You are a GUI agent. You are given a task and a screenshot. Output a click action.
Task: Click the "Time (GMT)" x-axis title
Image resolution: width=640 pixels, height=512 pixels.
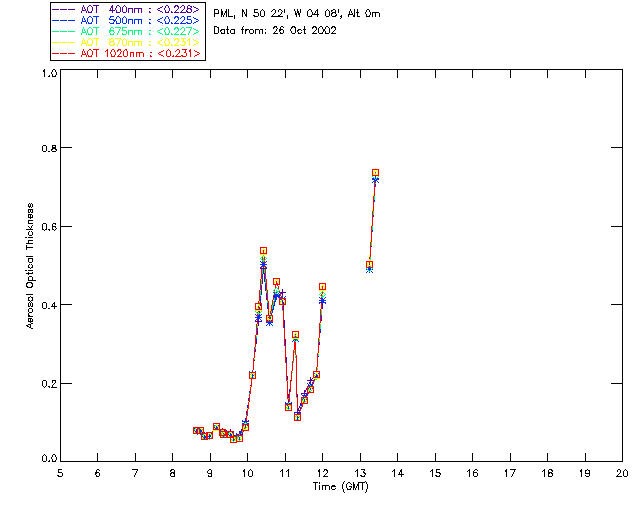341,487
